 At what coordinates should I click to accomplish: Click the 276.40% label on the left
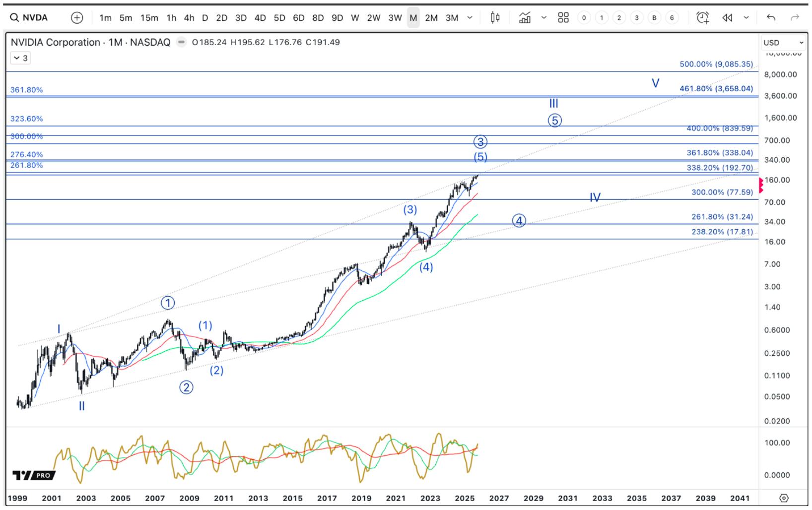point(27,154)
